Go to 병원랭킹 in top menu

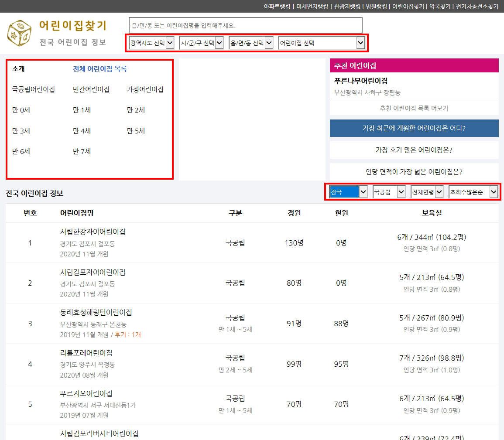pos(376,7)
